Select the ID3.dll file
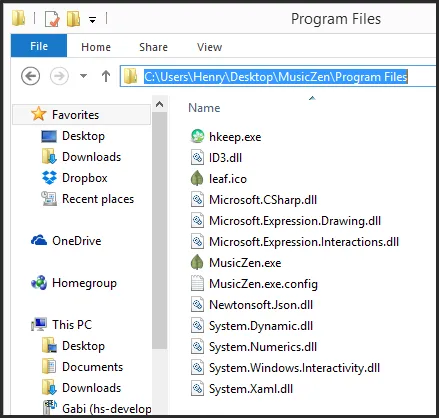439x418 pixels. (225, 158)
